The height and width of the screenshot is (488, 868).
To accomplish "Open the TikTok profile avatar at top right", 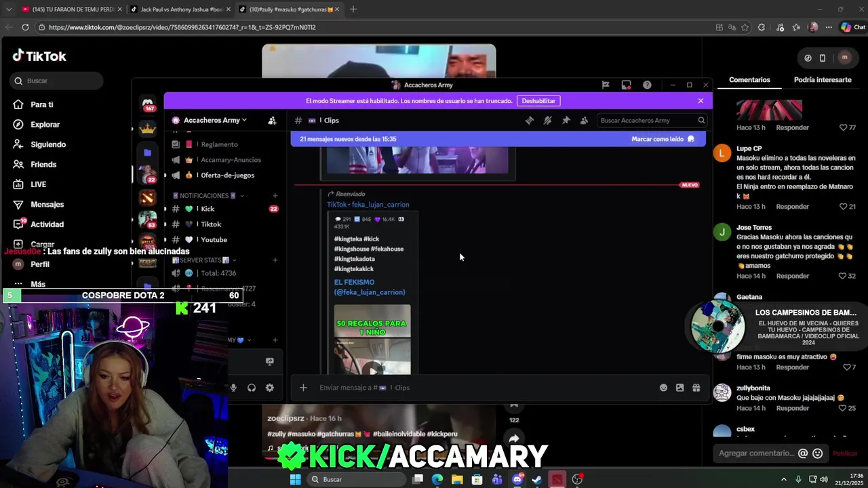I will pyautogui.click(x=844, y=58).
